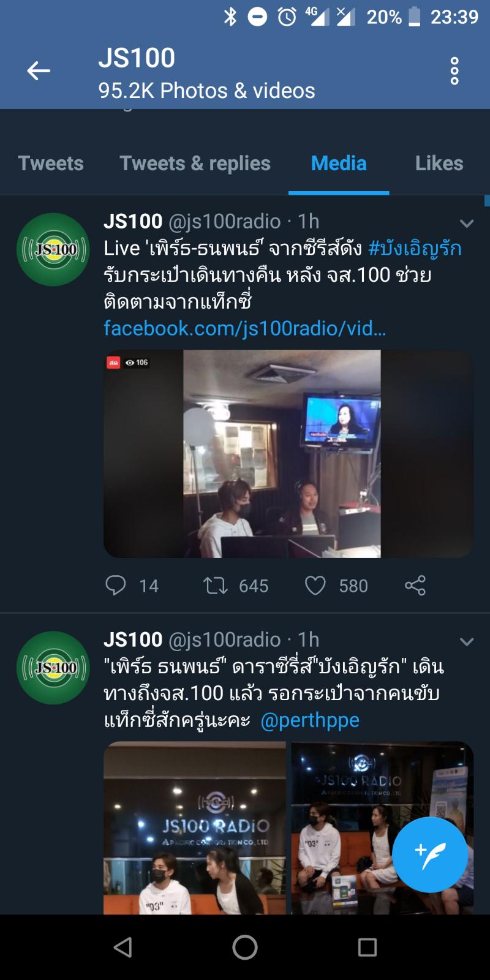Reply to the first JS100 tweet
Viewport: 490px width, 980px height.
coord(116,586)
